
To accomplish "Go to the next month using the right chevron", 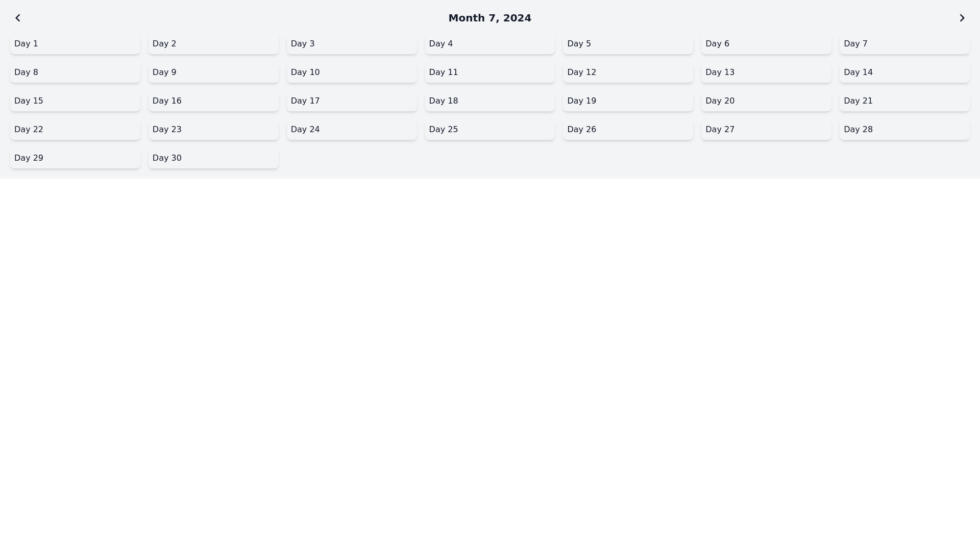I will 962,18.
